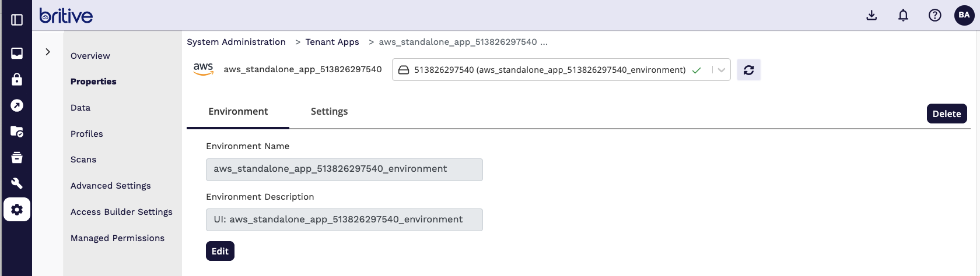Switch to the Settings tab

(x=329, y=111)
